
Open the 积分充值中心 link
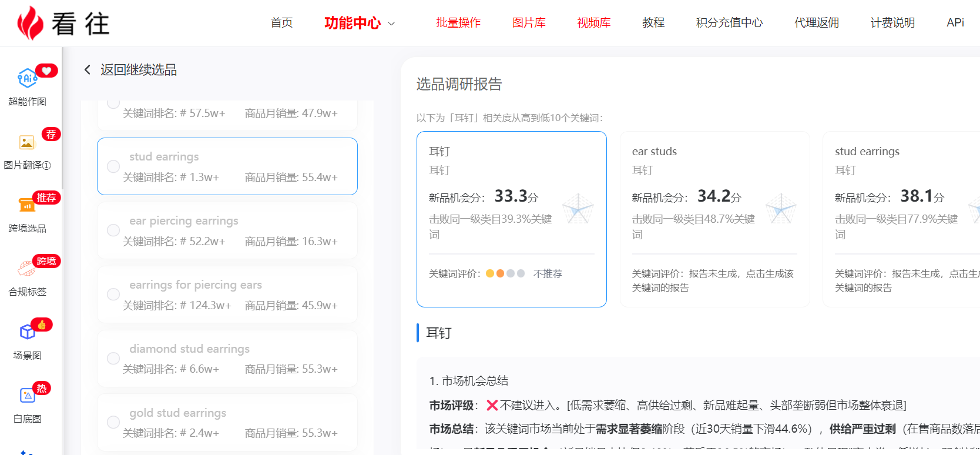(729, 23)
